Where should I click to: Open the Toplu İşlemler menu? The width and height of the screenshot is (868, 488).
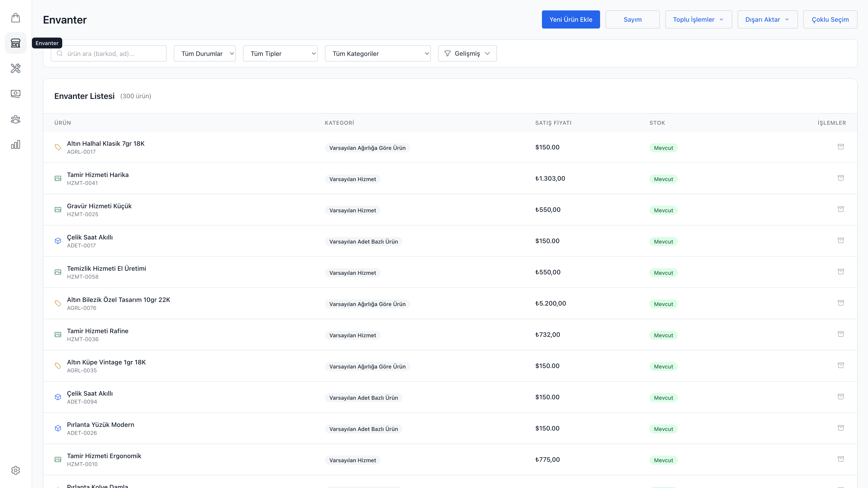[698, 19]
